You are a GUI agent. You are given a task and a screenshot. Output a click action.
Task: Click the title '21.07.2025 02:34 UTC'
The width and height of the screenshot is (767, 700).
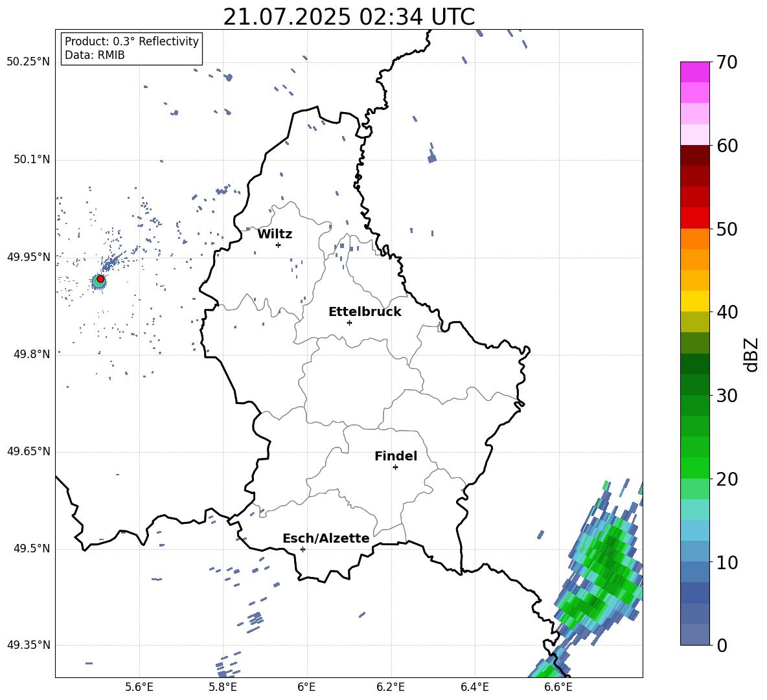click(349, 17)
